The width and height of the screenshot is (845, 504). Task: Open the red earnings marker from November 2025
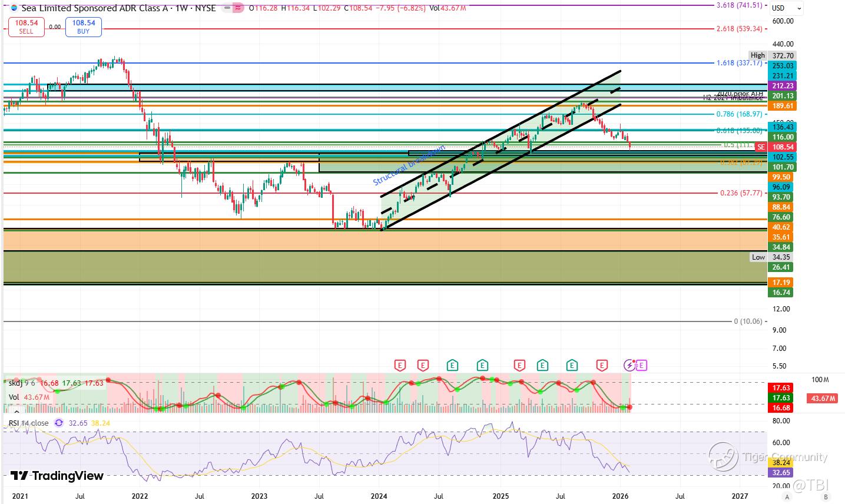(x=602, y=365)
